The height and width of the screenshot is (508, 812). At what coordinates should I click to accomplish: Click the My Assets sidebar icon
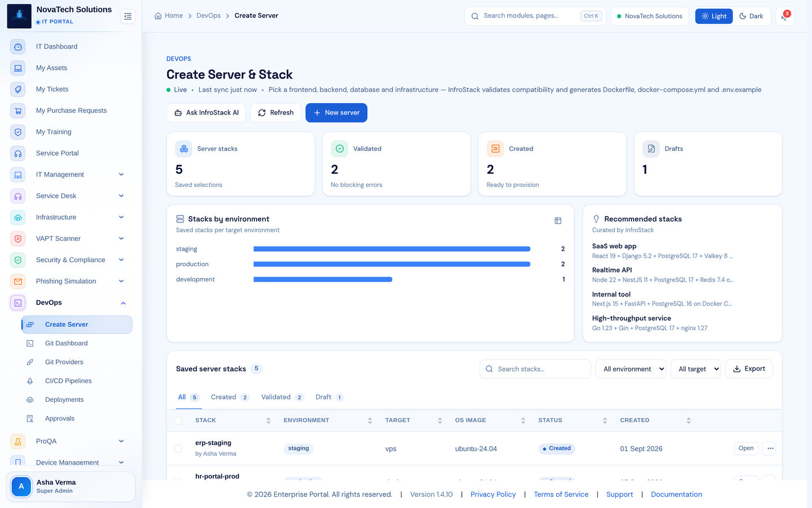(18, 68)
